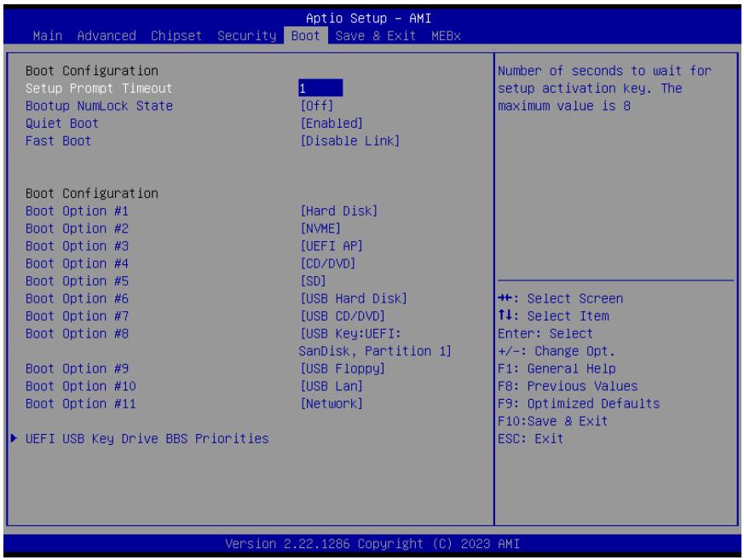This screenshot has height=560, width=744.
Task: Change Boot Option #6 [USB Hard Disk] value
Action: [x=354, y=298]
